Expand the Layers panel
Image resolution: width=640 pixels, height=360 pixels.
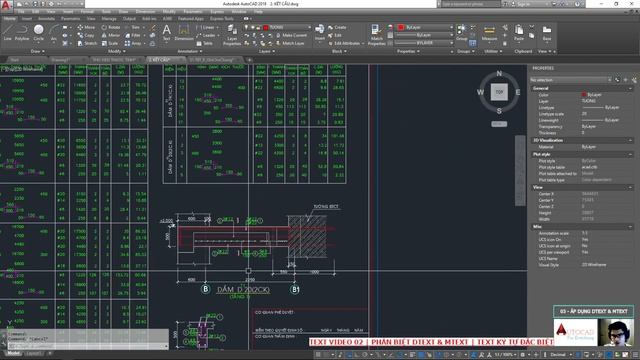click(267, 51)
